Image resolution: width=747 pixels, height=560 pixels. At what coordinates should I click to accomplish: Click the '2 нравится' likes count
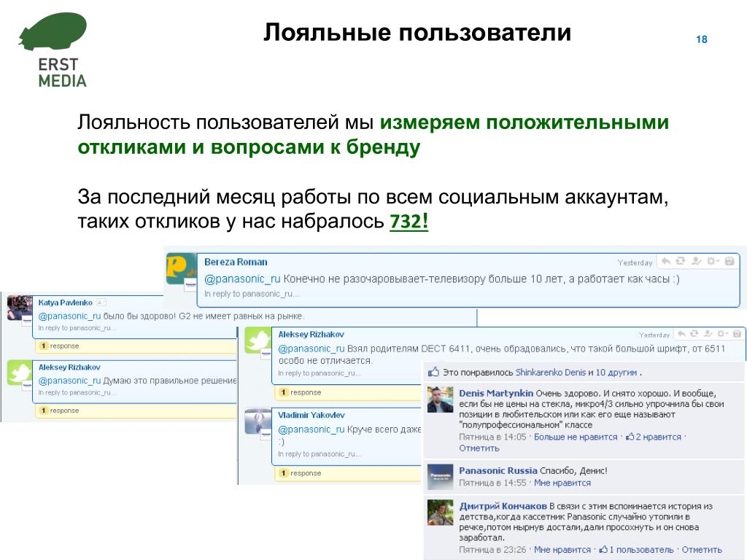coord(658,437)
